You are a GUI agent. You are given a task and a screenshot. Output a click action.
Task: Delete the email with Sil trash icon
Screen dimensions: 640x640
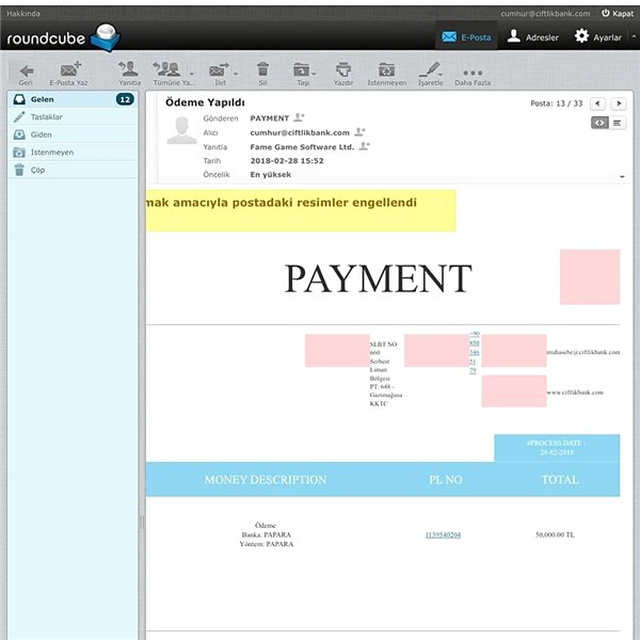click(x=263, y=69)
